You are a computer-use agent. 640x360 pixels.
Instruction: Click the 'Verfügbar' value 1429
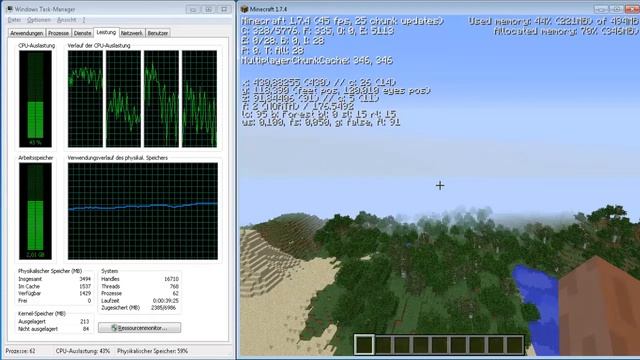(85, 293)
